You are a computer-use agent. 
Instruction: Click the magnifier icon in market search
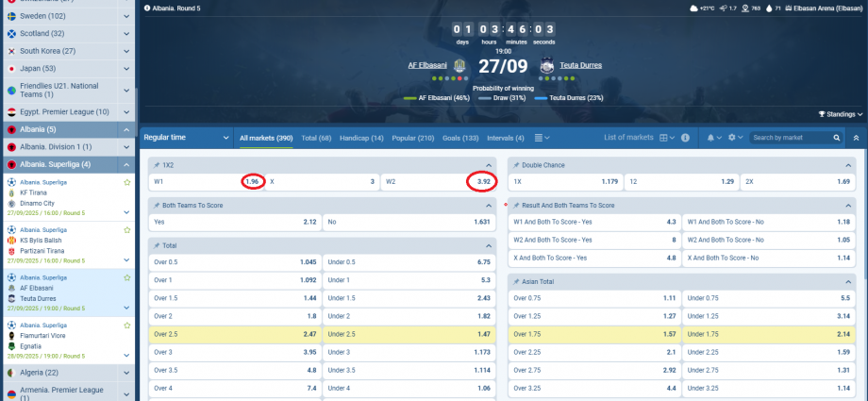pyautogui.click(x=837, y=138)
